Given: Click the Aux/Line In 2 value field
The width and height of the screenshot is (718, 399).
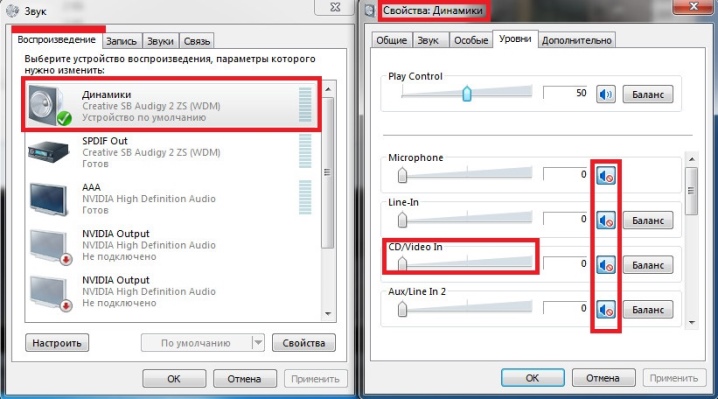Looking at the screenshot, I should pos(566,308).
